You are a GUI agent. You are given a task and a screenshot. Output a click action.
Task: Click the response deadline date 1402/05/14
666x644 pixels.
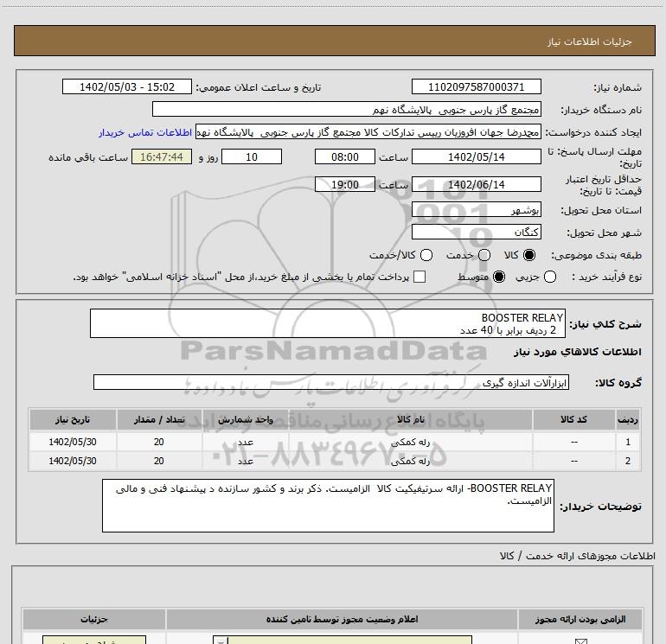(476, 156)
